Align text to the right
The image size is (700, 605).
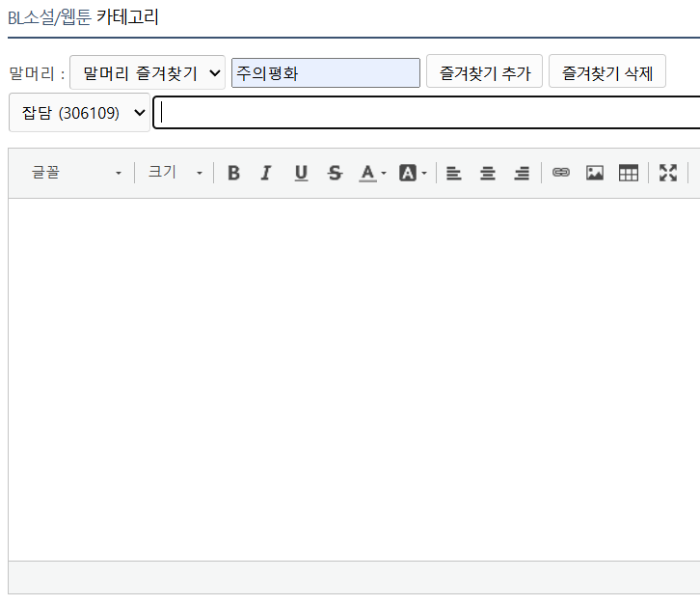[x=522, y=173]
